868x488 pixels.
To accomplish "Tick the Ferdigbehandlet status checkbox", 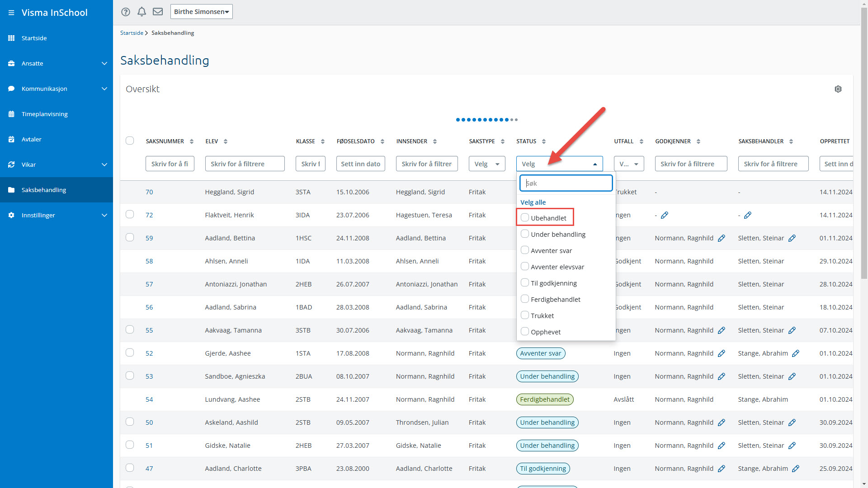I will pyautogui.click(x=525, y=299).
